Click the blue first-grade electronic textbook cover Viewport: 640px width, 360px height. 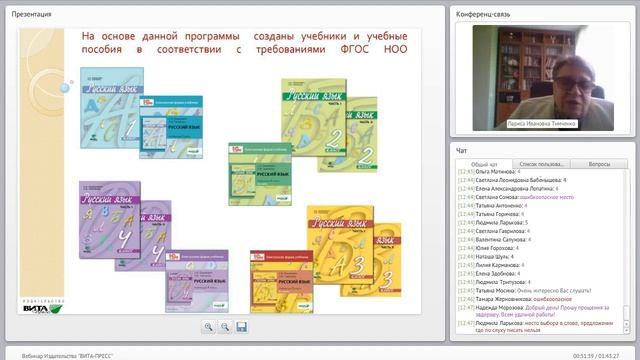coord(171,127)
